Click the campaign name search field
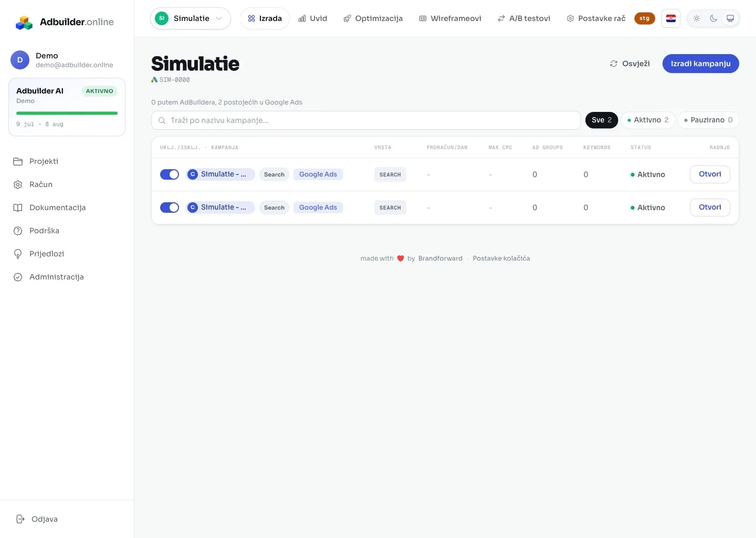 [366, 120]
